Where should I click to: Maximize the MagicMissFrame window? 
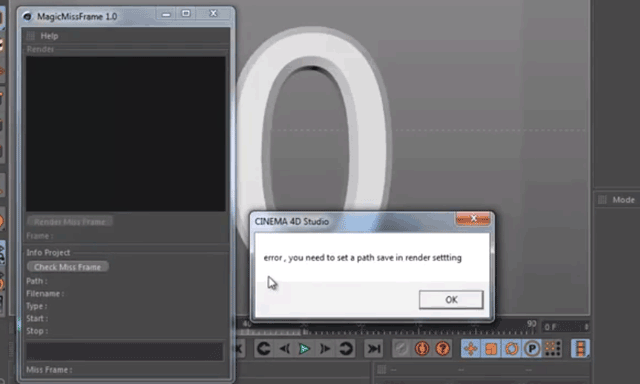186,14
